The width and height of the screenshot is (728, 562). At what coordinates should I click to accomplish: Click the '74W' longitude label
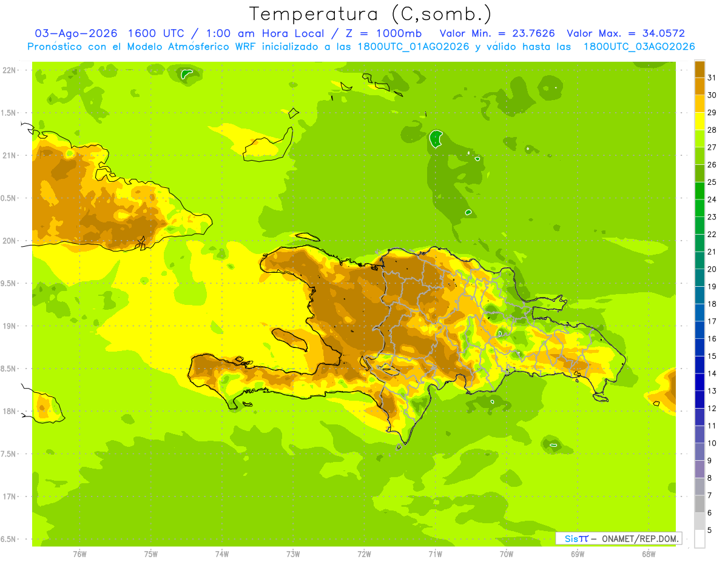pyautogui.click(x=222, y=554)
